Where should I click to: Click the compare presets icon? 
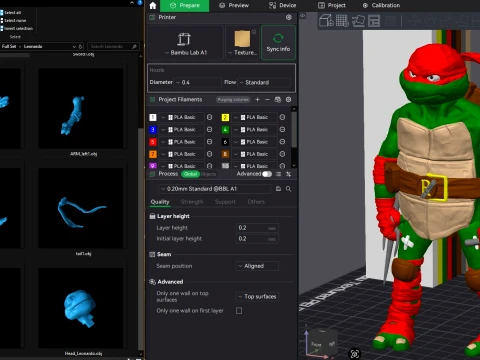[x=289, y=174]
